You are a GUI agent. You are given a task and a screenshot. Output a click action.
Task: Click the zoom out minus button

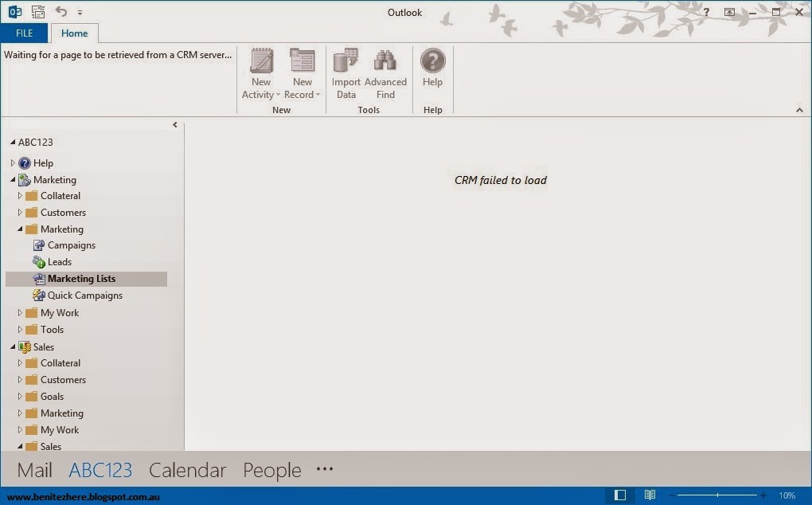point(672,495)
